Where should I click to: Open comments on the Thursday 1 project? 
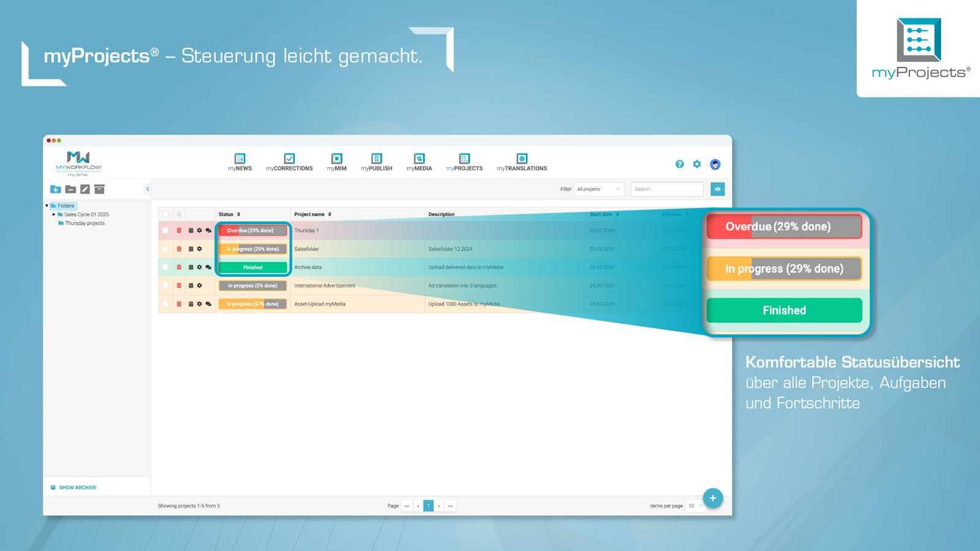[x=208, y=231]
